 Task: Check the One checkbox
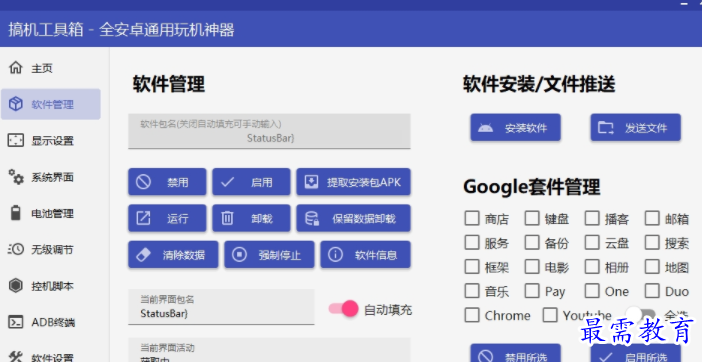[592, 291]
